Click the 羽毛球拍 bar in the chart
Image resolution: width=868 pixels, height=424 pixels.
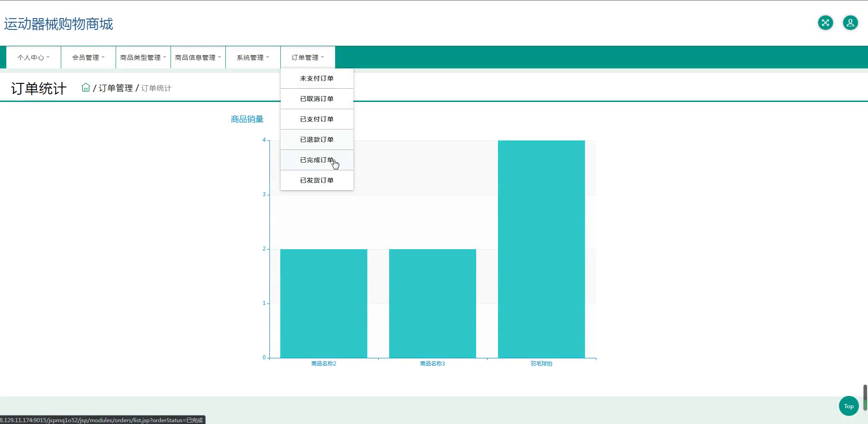[541, 249]
